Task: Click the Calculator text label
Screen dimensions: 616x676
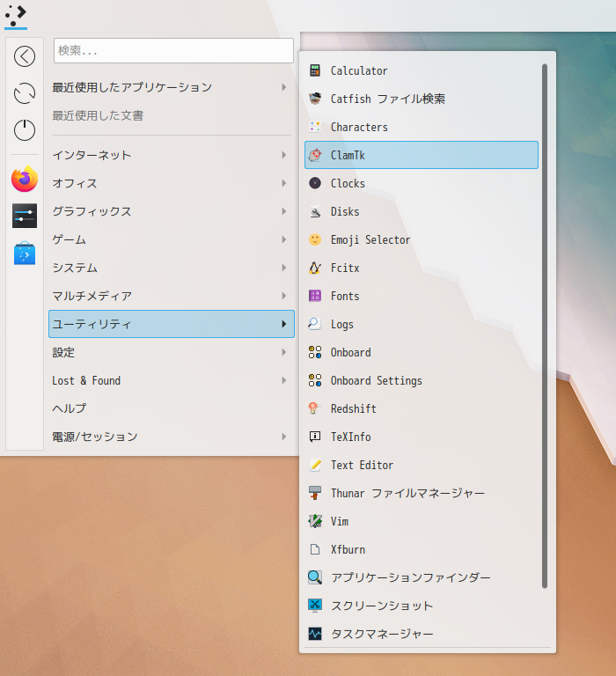Action: (x=359, y=70)
